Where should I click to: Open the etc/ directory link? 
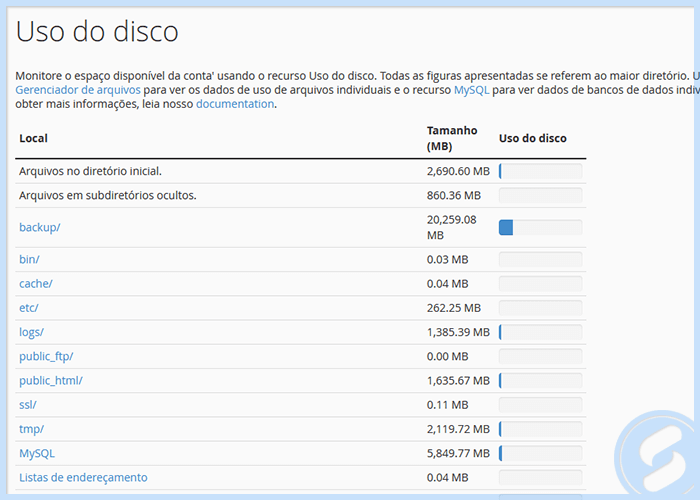29,308
